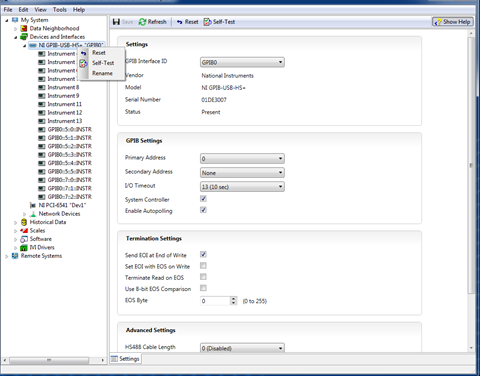The image size is (480, 376).
Task: Expand the Network Devices node
Action: click(24, 214)
